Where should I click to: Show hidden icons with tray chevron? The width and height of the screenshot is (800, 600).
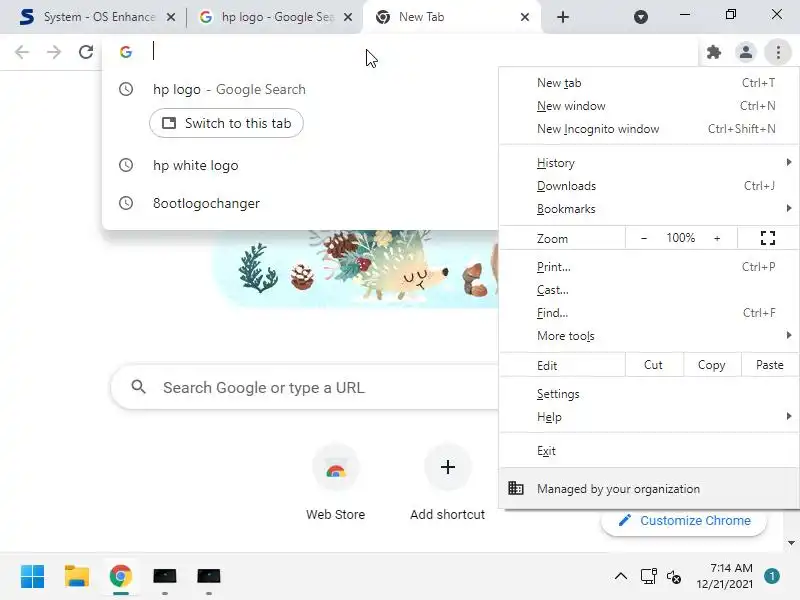pos(621,577)
